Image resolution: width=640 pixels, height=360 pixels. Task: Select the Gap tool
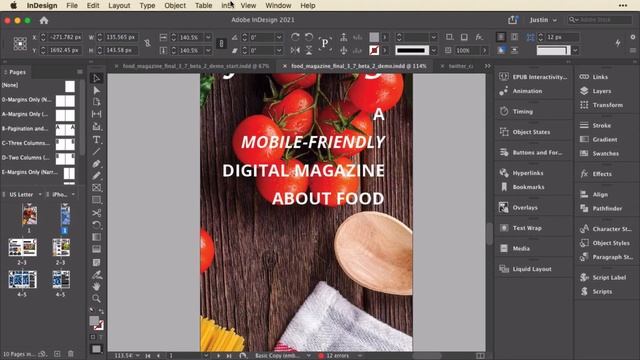click(96, 114)
